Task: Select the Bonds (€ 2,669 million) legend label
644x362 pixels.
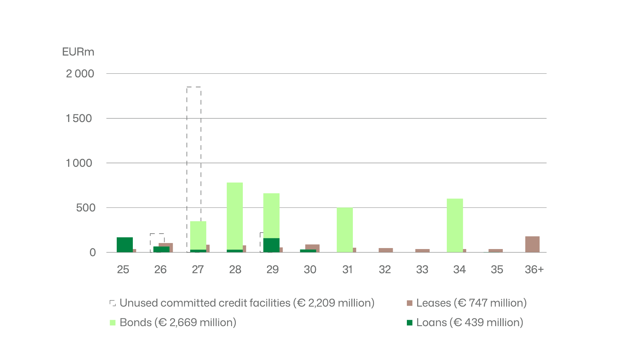Action: (178, 322)
